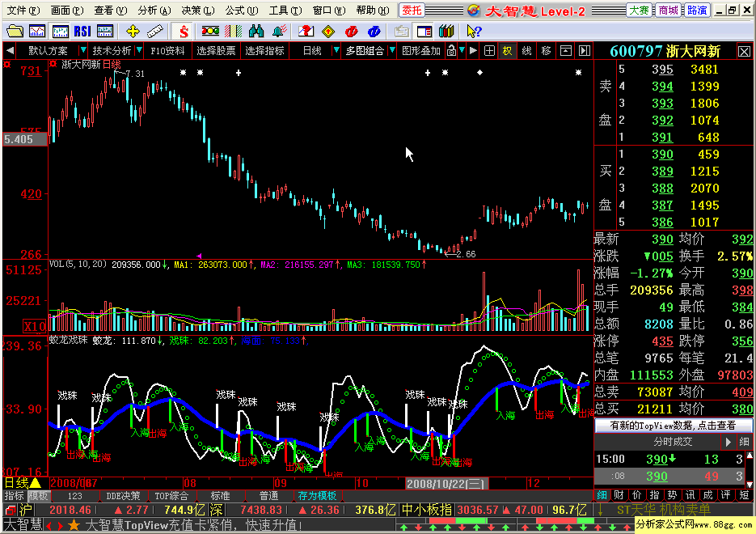
Task: Switch to the DDE决策 template tab
Action: tap(123, 496)
